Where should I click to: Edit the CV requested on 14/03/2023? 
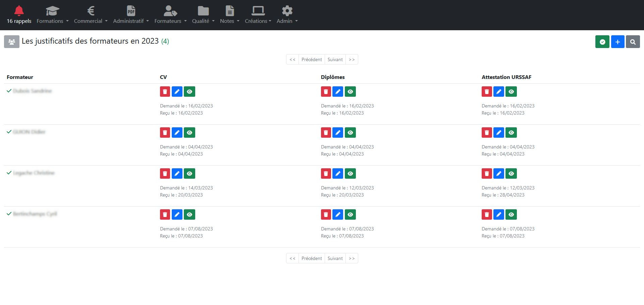click(x=177, y=174)
